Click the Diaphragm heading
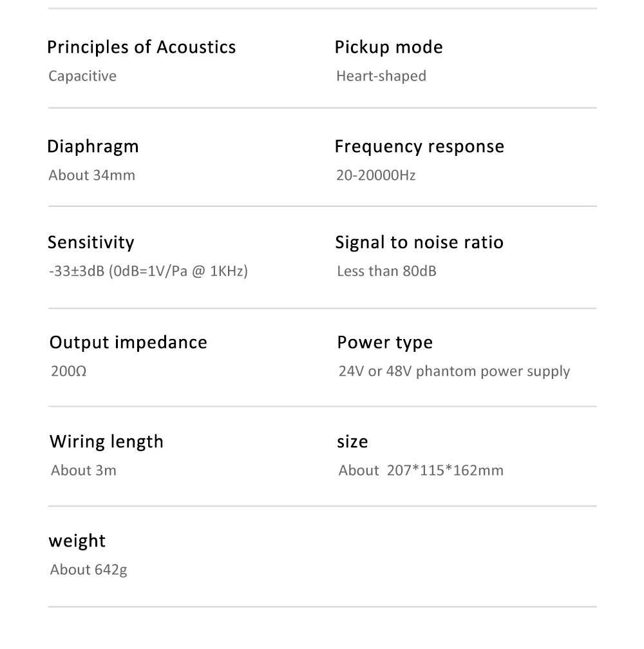 pos(93,146)
